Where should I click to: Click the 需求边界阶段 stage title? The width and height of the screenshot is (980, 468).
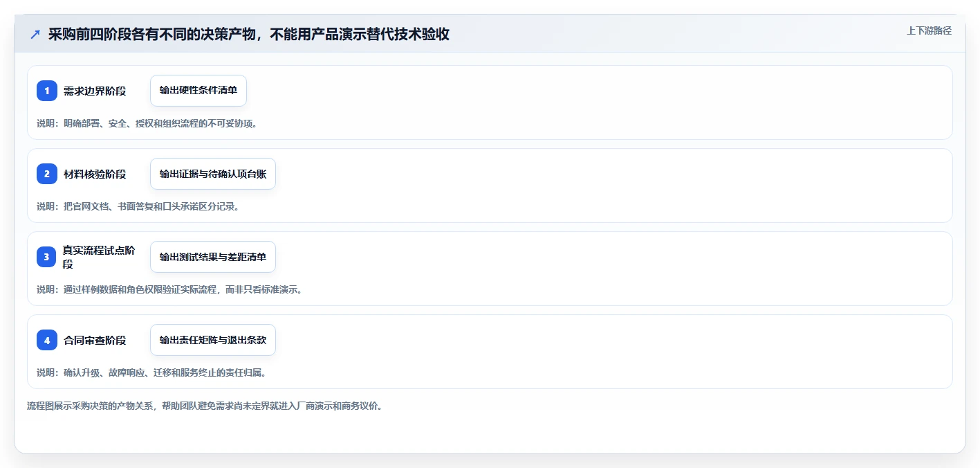pyautogui.click(x=95, y=91)
